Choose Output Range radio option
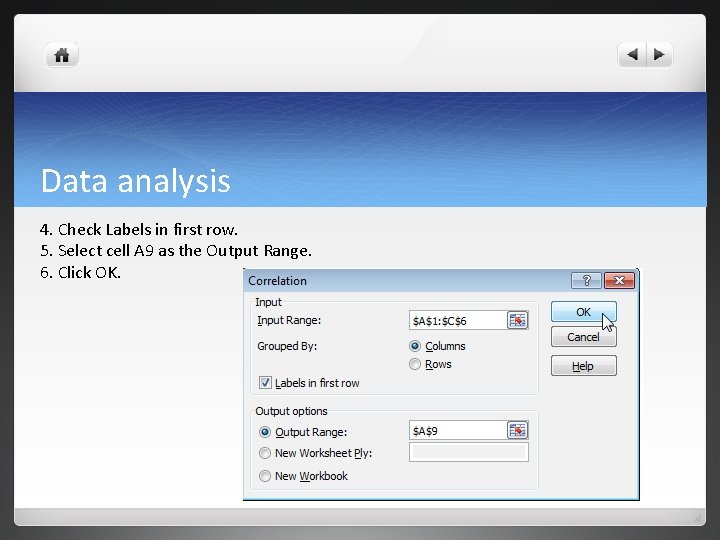 265,432
